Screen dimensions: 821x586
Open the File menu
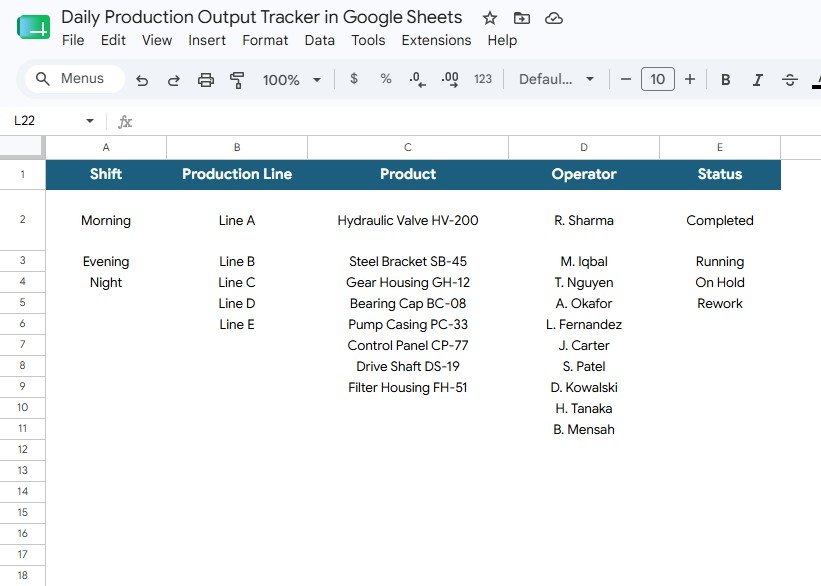pos(73,40)
